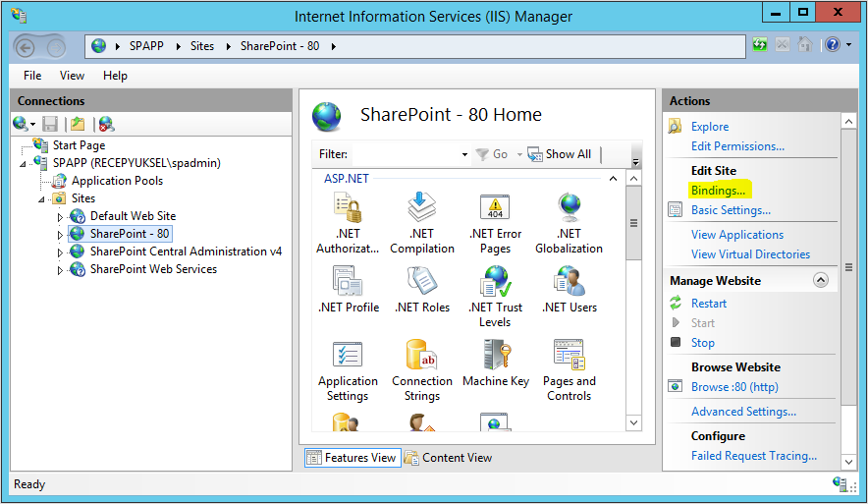Expand the SharePoint - 80 tree node
Screen dimensions: 868x504
[60, 235]
